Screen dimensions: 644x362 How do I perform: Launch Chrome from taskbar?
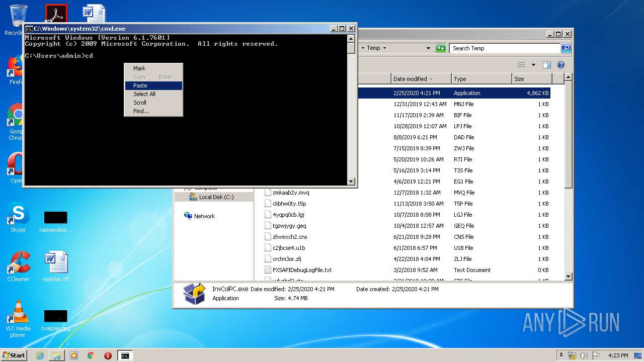tap(91, 355)
